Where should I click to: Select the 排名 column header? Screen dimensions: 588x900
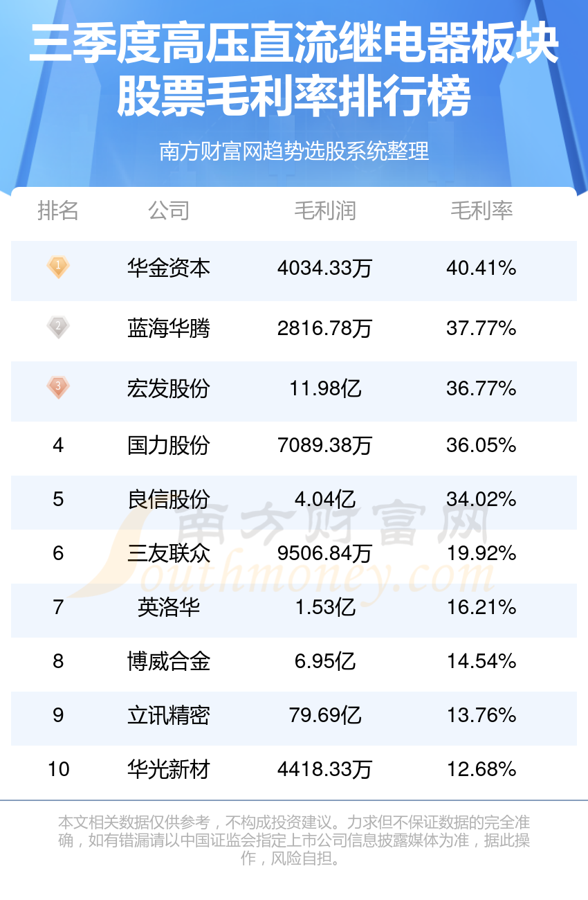[x=58, y=210]
